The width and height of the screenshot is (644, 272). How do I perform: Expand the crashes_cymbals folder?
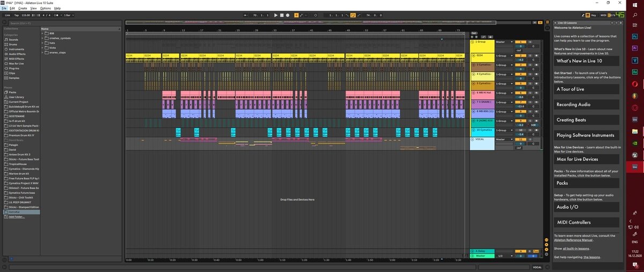43,39
